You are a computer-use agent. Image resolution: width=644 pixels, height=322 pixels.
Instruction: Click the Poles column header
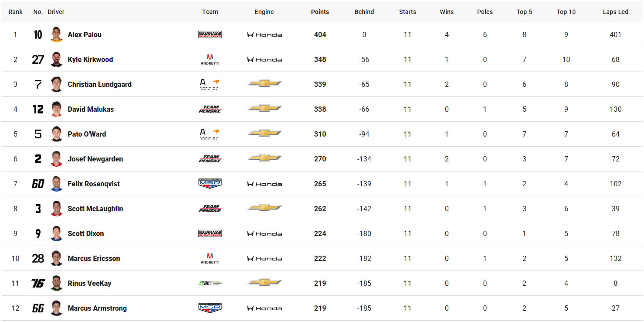point(485,12)
